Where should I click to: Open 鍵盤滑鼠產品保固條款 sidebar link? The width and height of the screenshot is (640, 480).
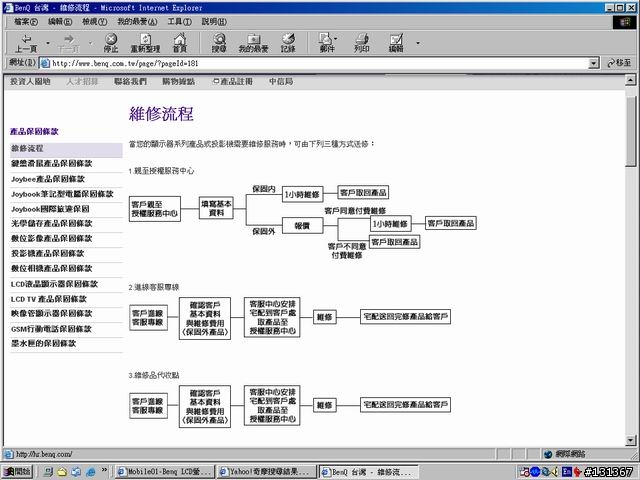pos(51,164)
